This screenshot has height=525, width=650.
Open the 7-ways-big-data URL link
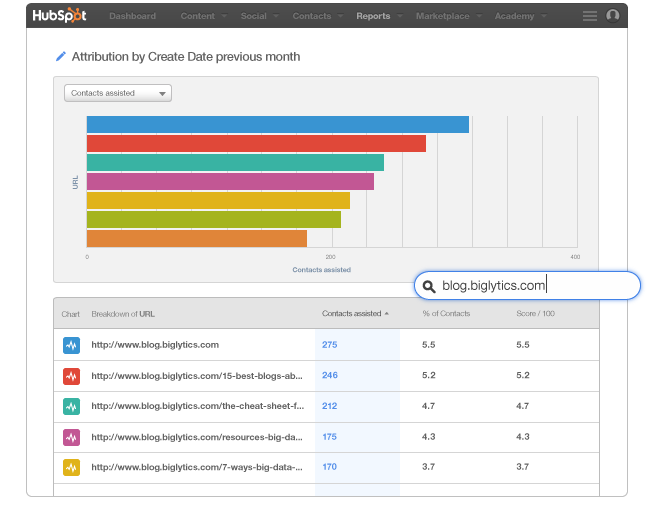tap(197, 467)
